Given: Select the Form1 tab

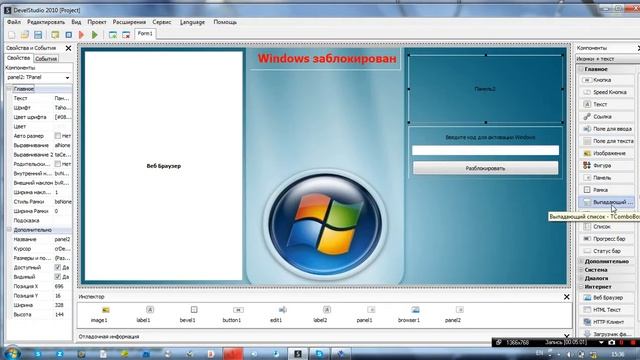Looking at the screenshot, I should (x=145, y=34).
